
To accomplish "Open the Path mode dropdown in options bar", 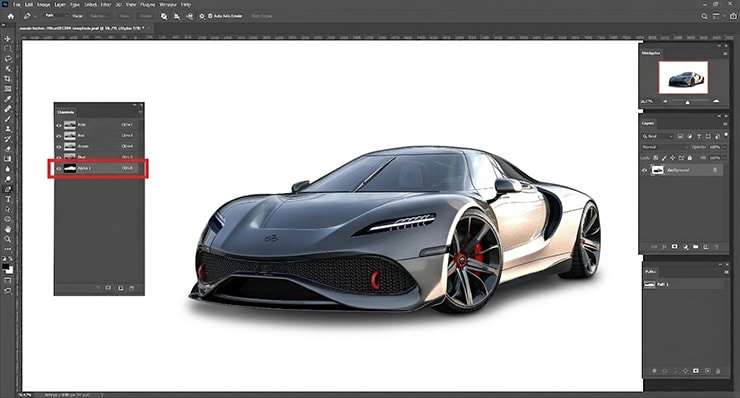I will pos(56,16).
